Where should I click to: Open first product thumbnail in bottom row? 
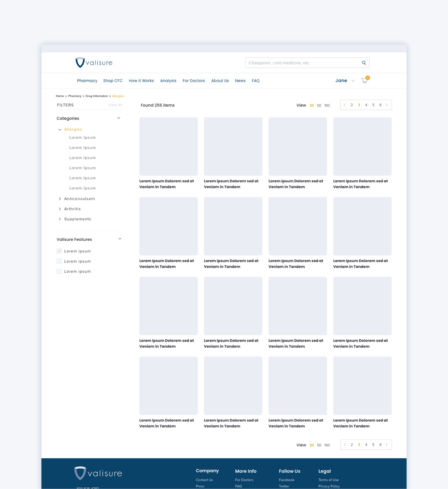click(169, 386)
